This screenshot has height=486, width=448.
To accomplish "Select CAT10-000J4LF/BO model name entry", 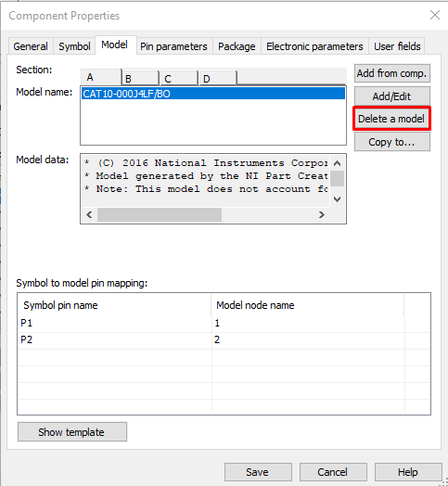I will point(213,94).
